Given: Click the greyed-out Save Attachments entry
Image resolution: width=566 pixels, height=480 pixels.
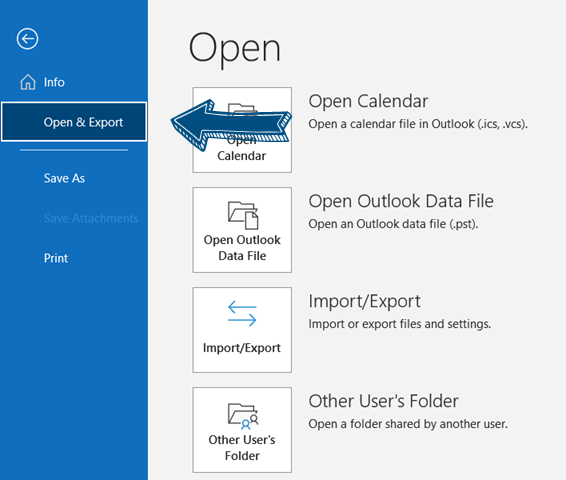Looking at the screenshot, I should [x=91, y=218].
